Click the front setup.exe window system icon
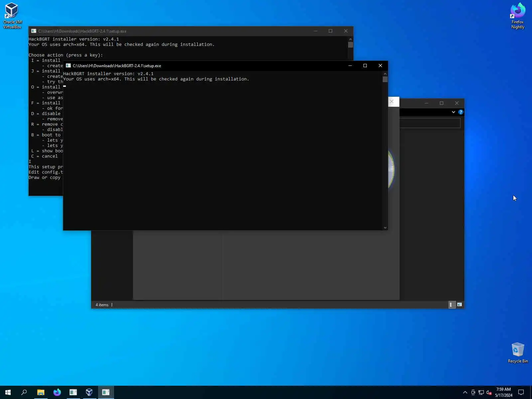The width and height of the screenshot is (532, 399). tap(68, 66)
